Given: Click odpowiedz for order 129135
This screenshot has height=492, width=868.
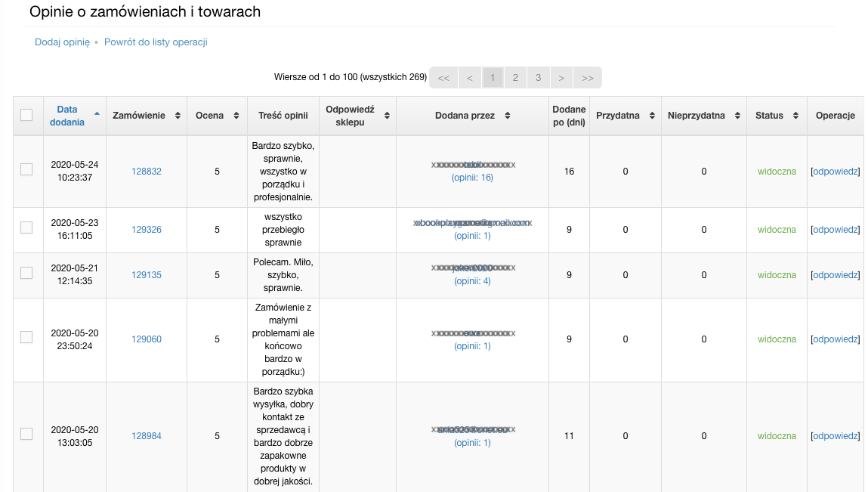Looking at the screenshot, I should coord(836,275).
